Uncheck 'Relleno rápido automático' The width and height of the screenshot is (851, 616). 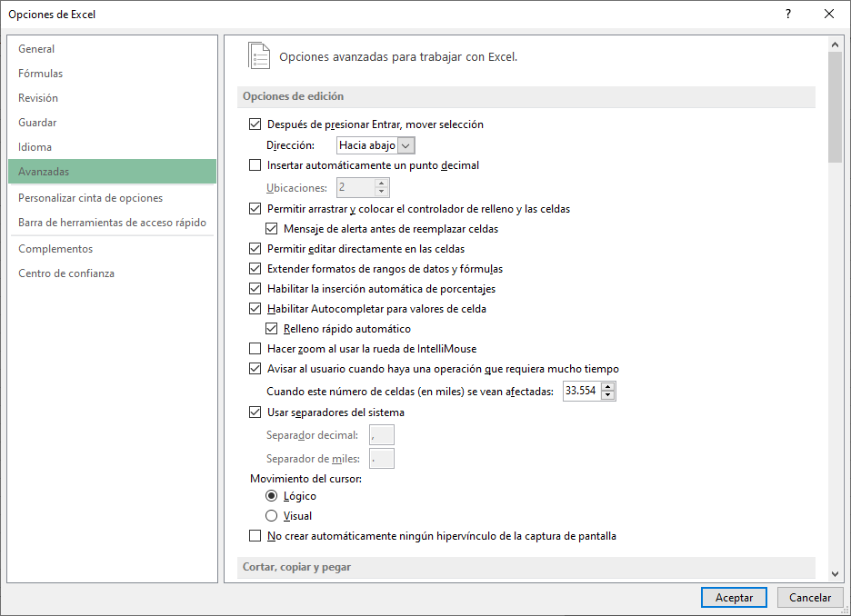(x=271, y=329)
